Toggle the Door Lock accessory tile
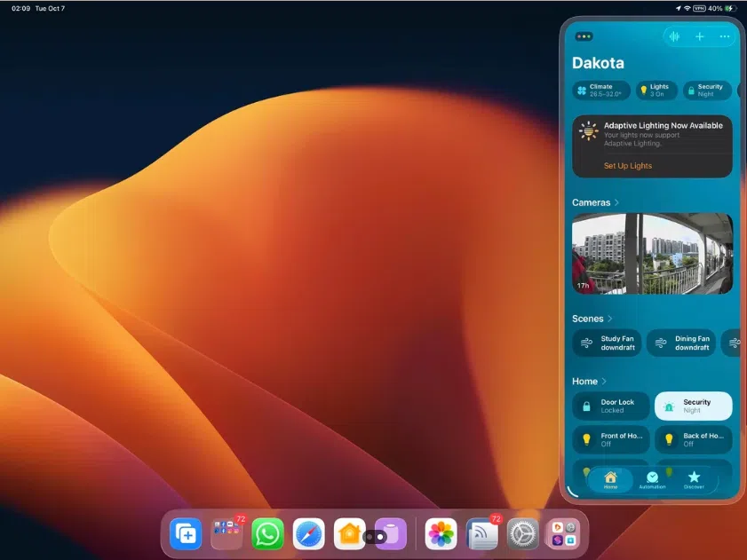 coord(610,406)
